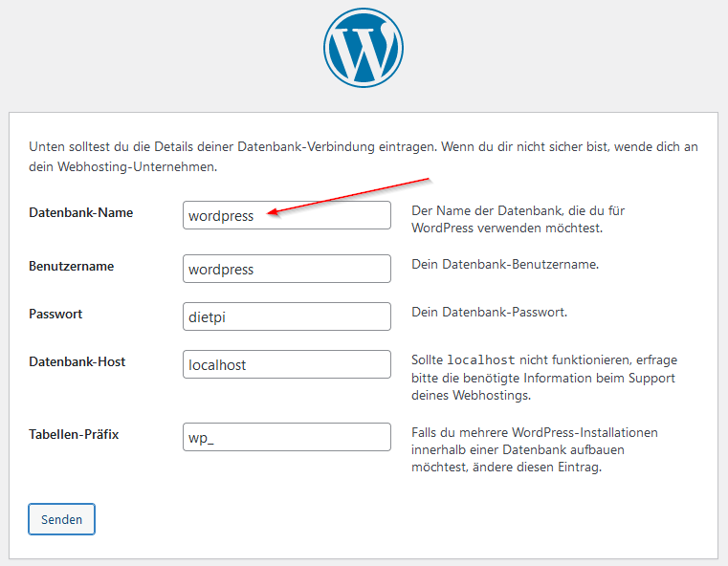Edit the Datenbank-Host field with localhost
The height and width of the screenshot is (566, 728).
pyautogui.click(x=287, y=364)
